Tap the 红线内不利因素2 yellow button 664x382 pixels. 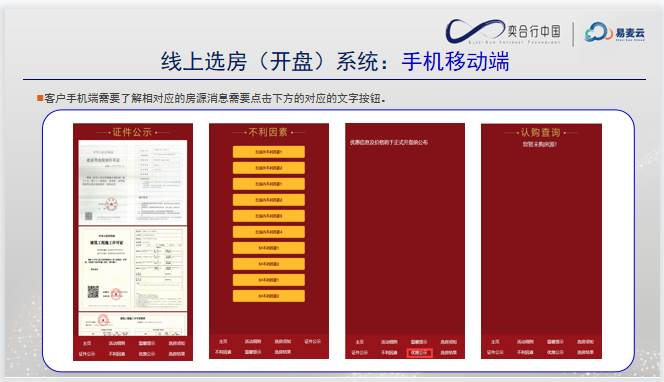coord(268,200)
